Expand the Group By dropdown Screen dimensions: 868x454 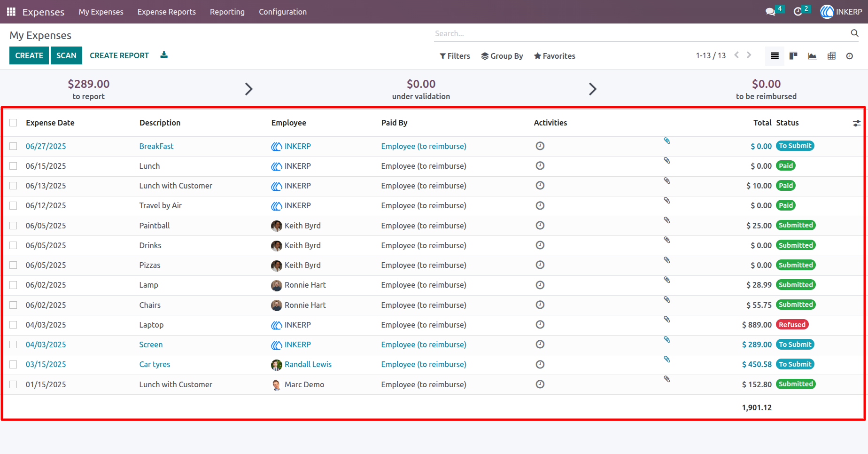point(502,56)
